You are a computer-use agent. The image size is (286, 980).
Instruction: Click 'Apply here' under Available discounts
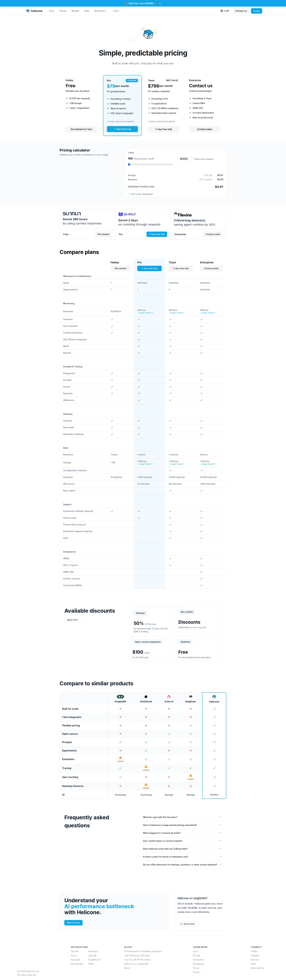tap(72, 620)
